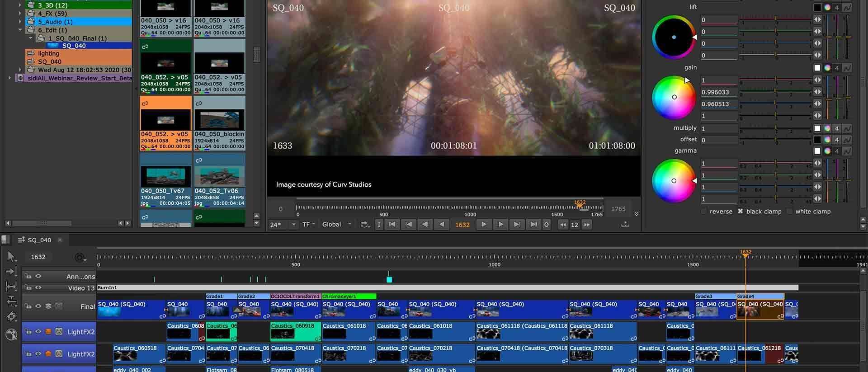
Task: Select the track-select-forward arrow tool
Action: [12, 272]
